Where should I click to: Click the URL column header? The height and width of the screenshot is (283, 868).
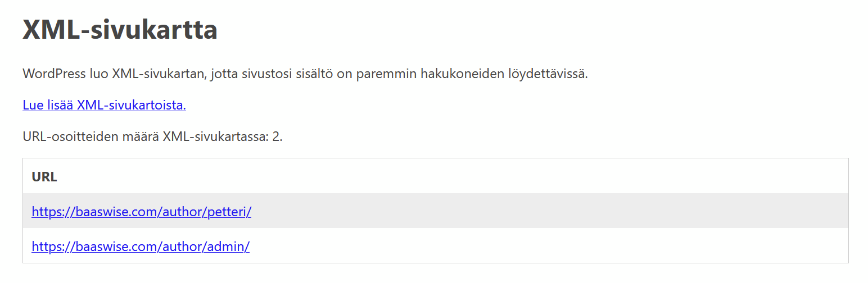pos(44,177)
